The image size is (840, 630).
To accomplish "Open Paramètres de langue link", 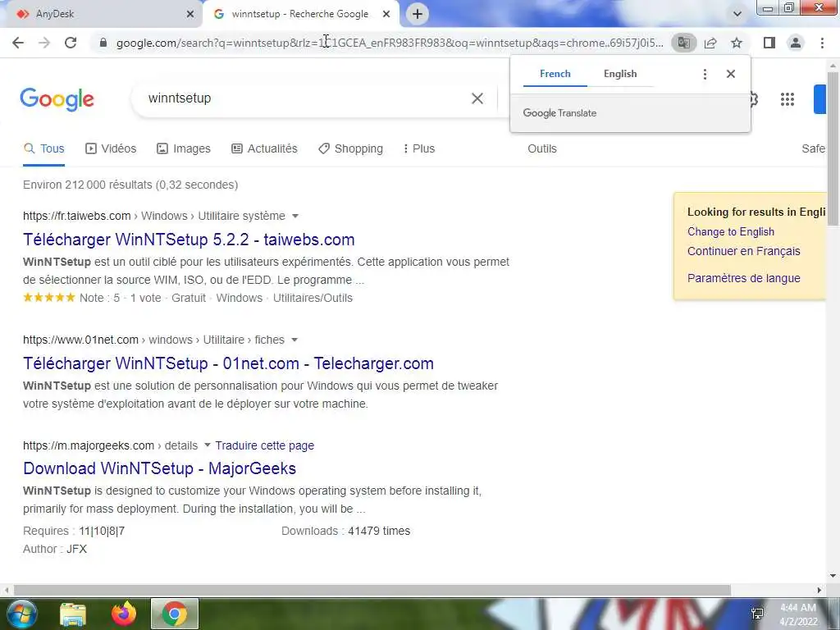I will [x=743, y=279].
